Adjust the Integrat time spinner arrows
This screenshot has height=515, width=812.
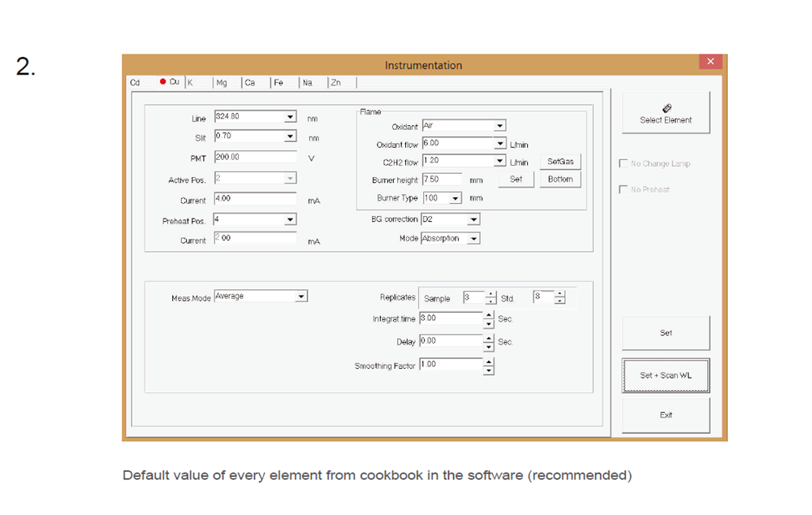(x=488, y=319)
